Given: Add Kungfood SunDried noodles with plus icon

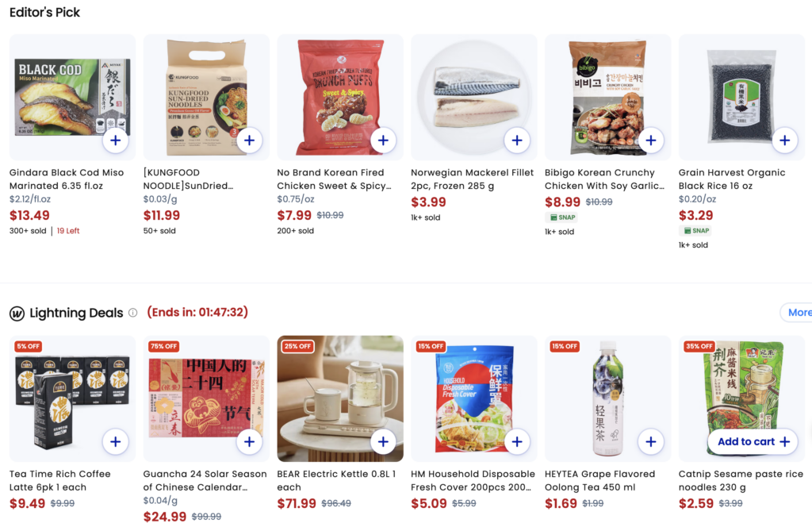Looking at the screenshot, I should pyautogui.click(x=250, y=140).
